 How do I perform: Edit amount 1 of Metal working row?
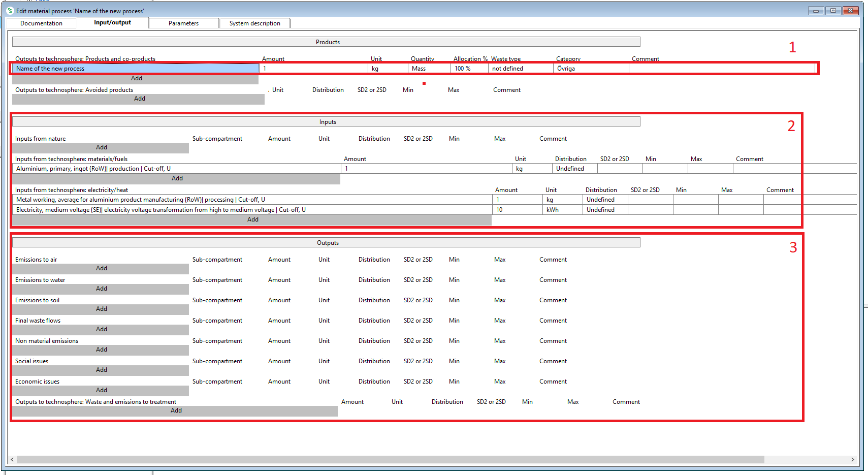point(518,200)
